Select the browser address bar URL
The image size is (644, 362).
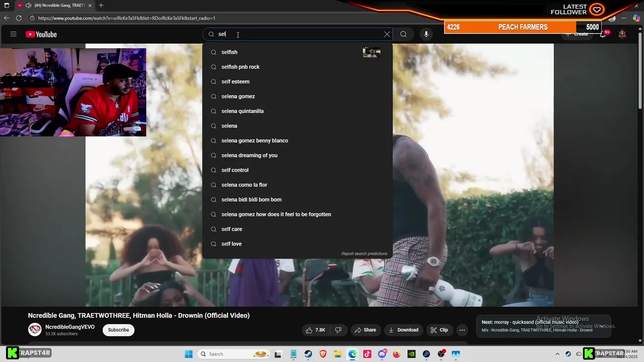click(x=127, y=18)
